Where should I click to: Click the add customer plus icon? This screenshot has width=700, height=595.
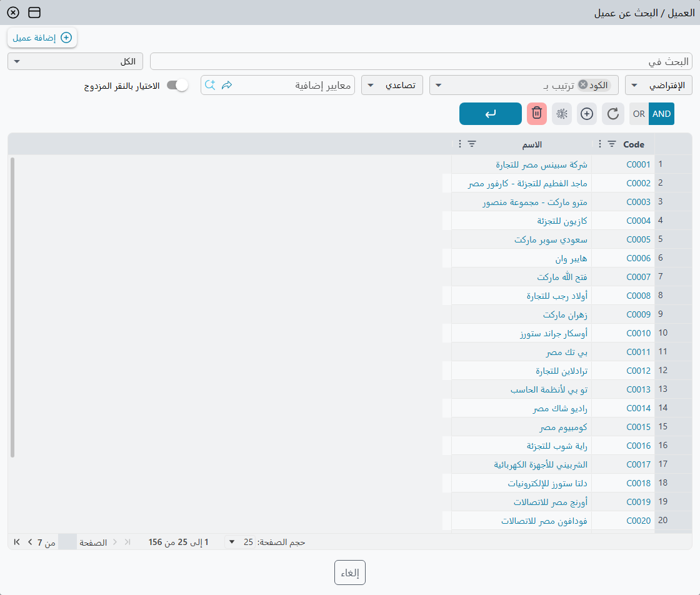[x=66, y=37]
